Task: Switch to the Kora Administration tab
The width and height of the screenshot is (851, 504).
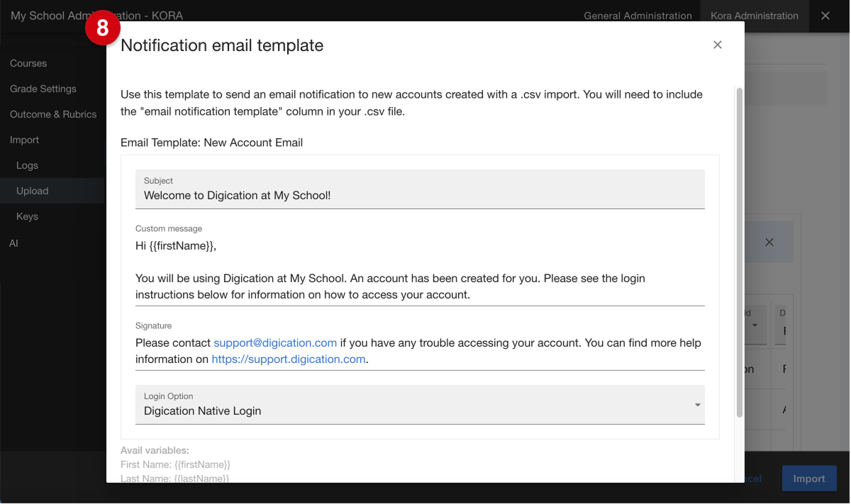Action: [x=755, y=16]
